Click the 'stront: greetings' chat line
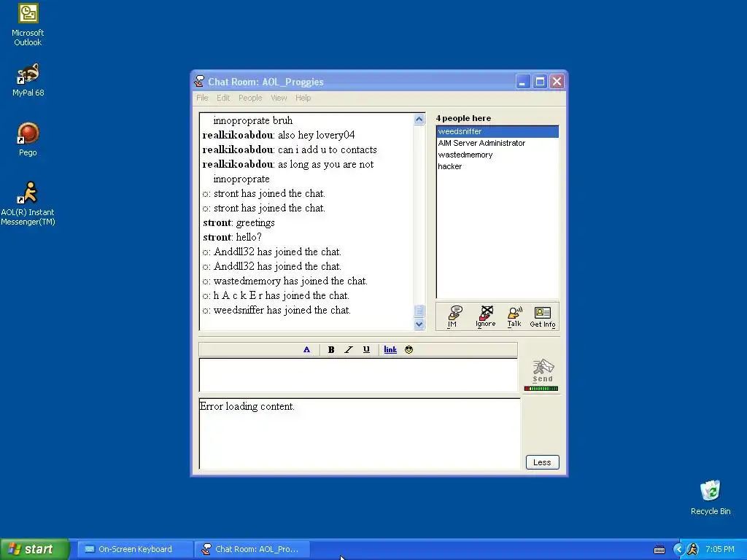 [239, 222]
